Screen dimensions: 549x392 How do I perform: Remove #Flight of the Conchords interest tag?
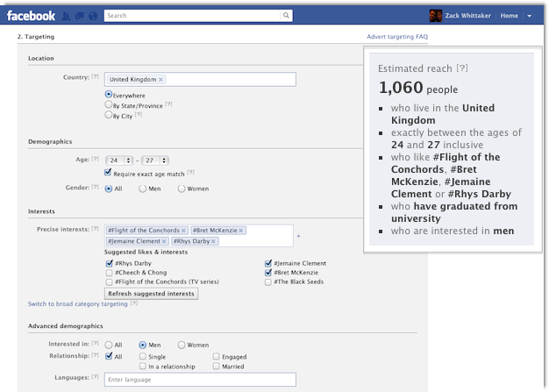click(183, 231)
